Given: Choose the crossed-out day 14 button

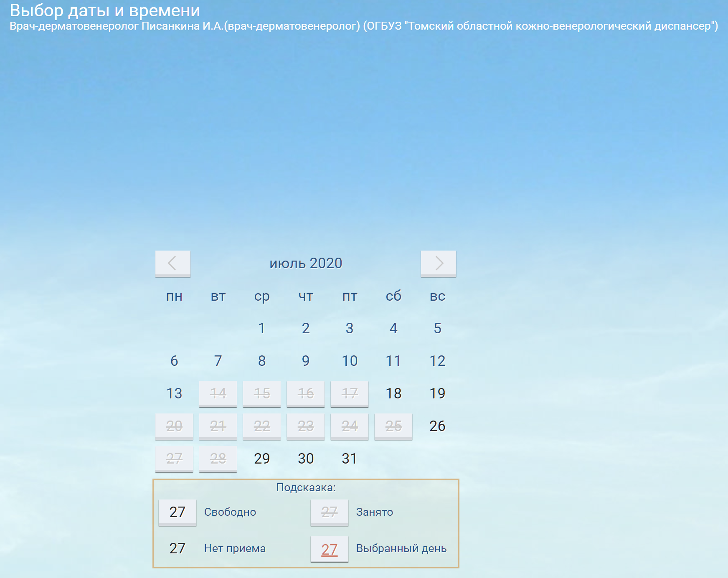Looking at the screenshot, I should [x=218, y=393].
